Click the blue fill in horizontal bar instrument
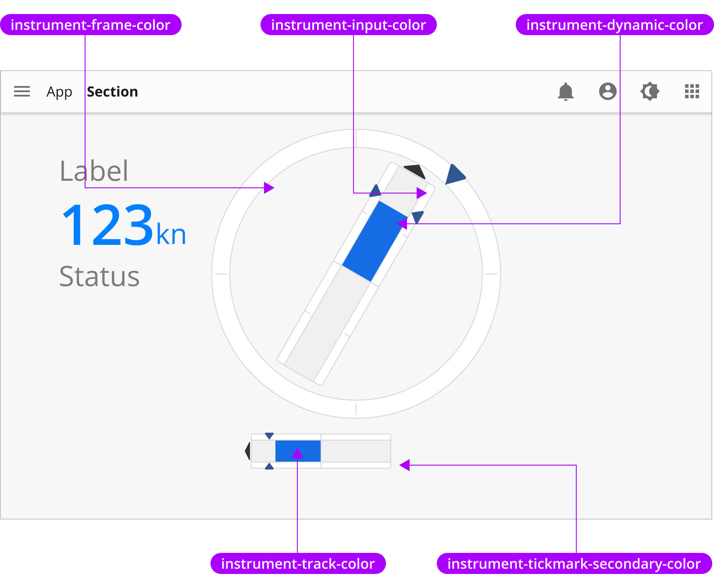Viewport: 714px width, 588px height. pyautogui.click(x=298, y=451)
